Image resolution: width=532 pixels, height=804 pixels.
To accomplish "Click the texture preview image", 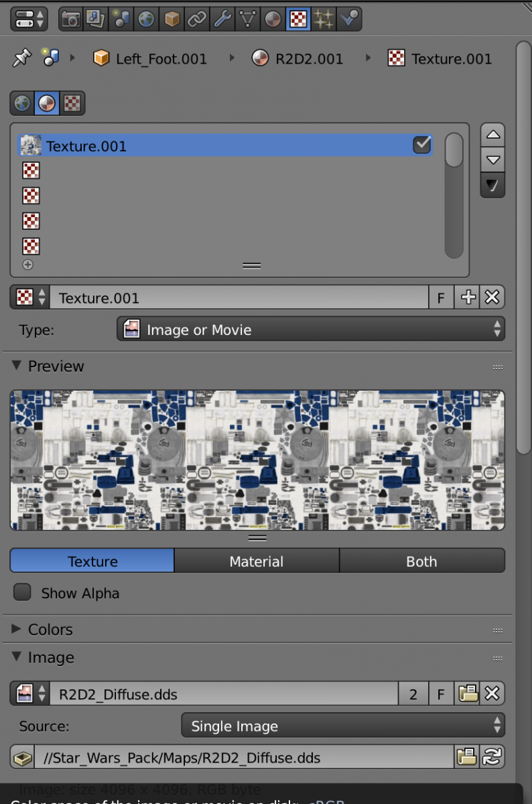I will click(x=257, y=460).
